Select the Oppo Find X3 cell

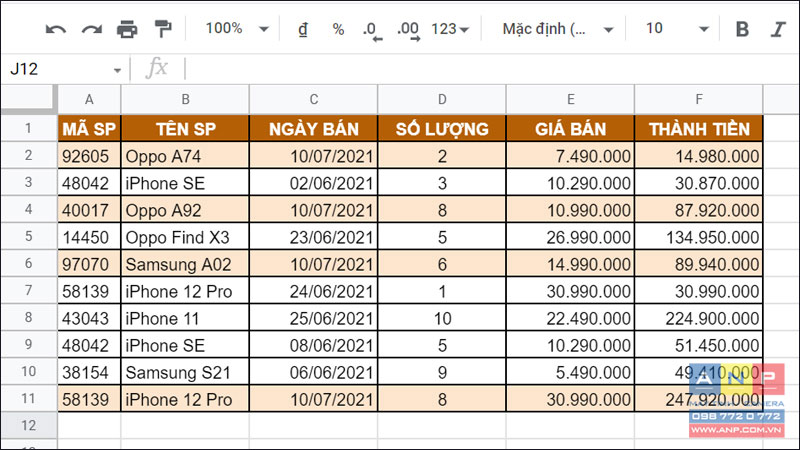[185, 237]
